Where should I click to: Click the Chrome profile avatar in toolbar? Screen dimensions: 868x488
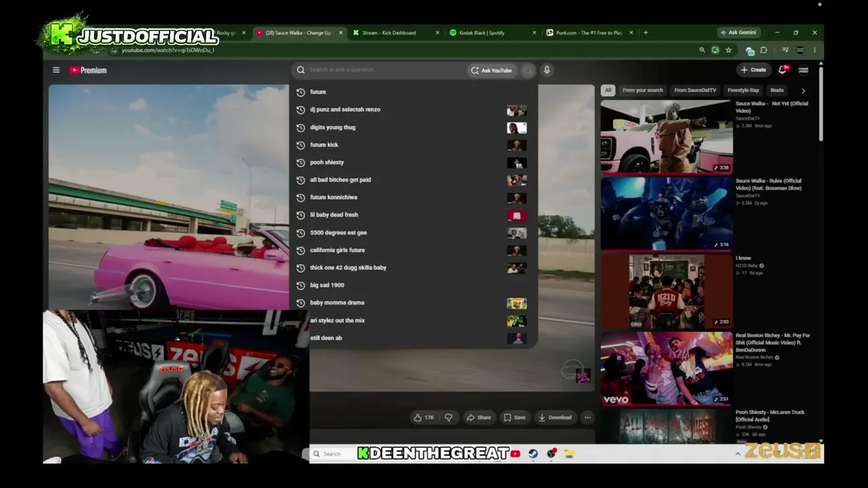coord(800,50)
